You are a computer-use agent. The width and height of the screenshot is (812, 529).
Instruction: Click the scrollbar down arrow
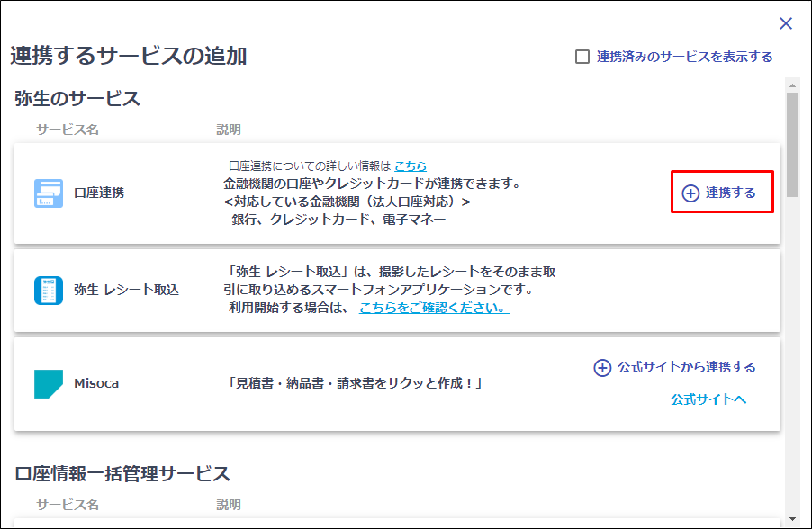pyautogui.click(x=792, y=518)
